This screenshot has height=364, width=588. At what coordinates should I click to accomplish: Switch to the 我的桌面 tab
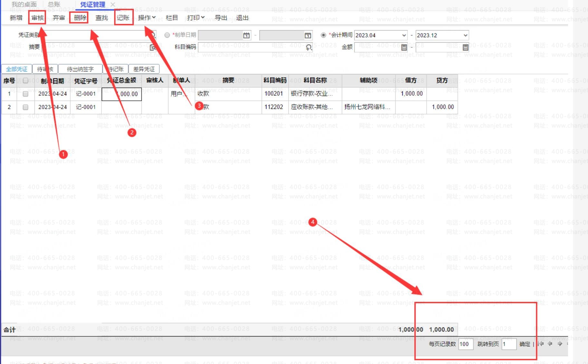coord(24,5)
